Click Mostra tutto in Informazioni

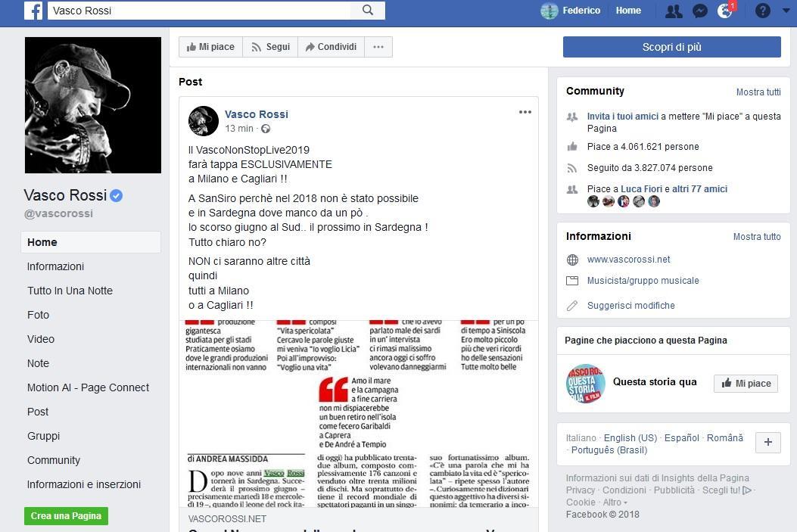757,237
